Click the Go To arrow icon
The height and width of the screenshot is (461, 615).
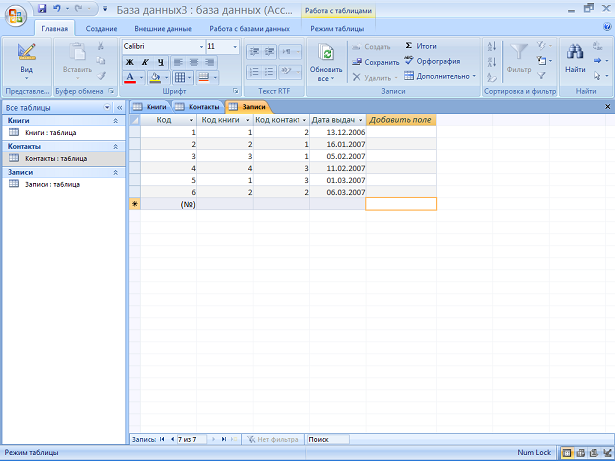click(x=597, y=61)
